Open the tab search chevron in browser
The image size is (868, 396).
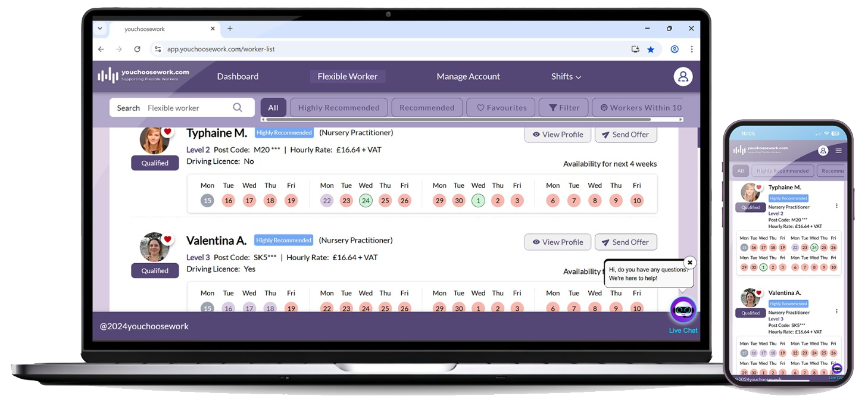(x=99, y=29)
